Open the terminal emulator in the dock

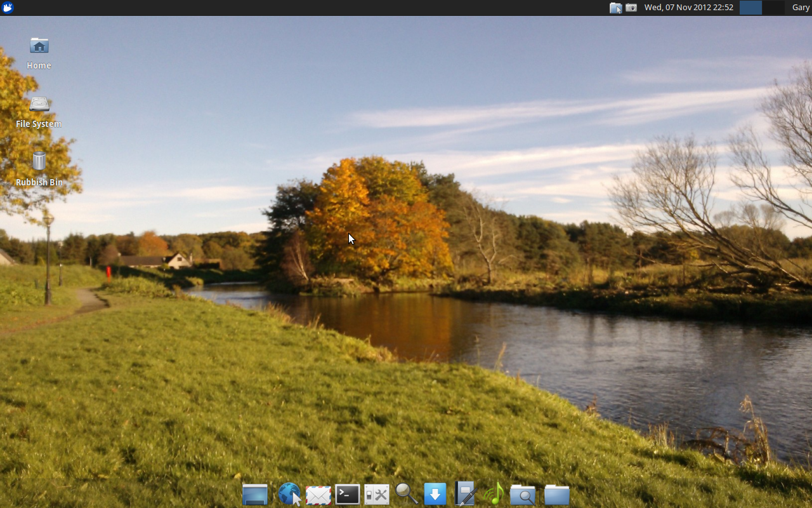coord(347,495)
